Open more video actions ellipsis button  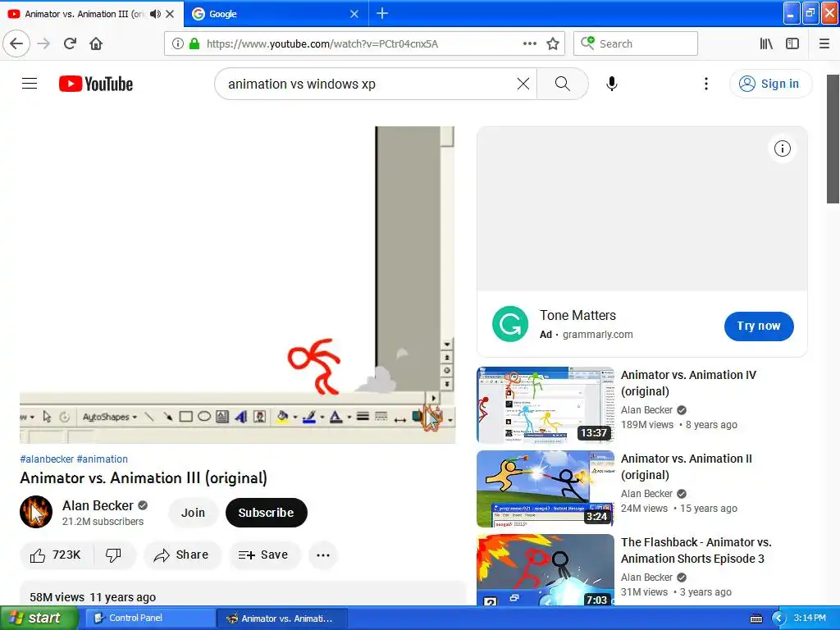tap(323, 555)
